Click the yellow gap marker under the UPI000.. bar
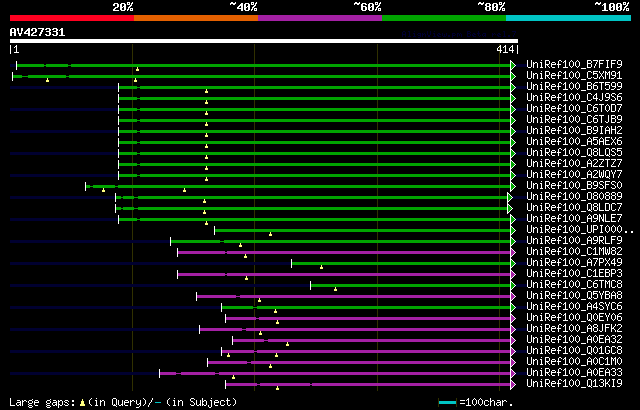Image resolution: width=640 pixels, height=410 pixels. (270, 234)
